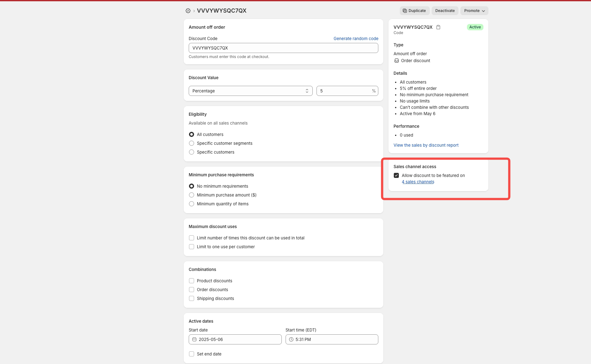Copy discount code with clipboard icon
This screenshot has height=364, width=591.
point(438,27)
